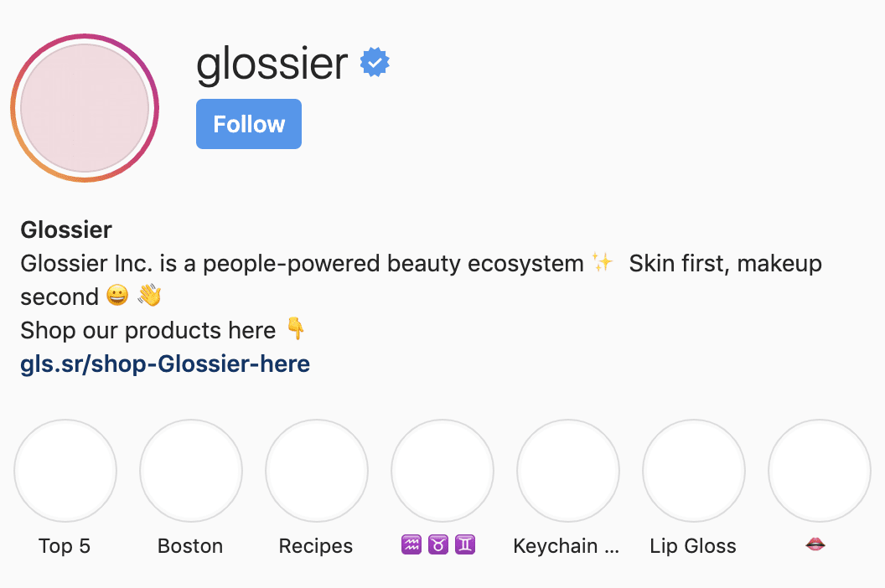Screen dimensions: 885x588
Task: Click the sparkles emoji in bio
Action: (x=603, y=262)
